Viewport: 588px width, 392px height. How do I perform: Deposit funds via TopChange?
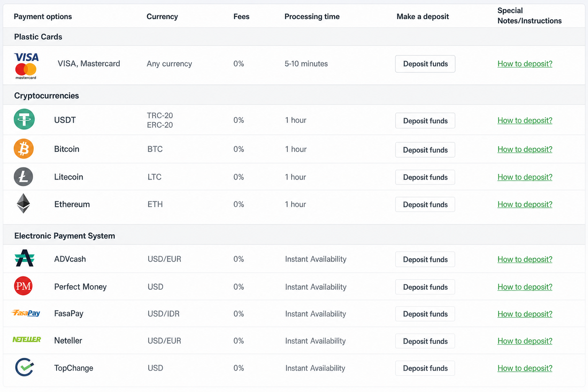[x=425, y=368]
